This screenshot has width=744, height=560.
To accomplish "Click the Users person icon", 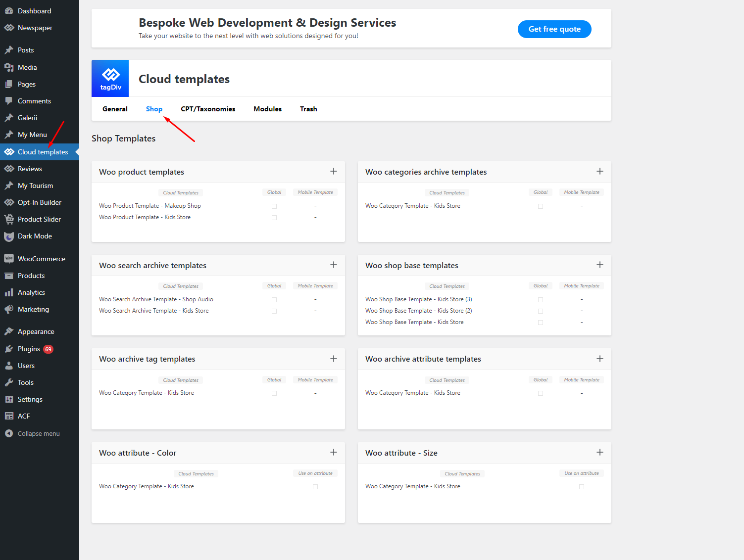I will point(9,366).
